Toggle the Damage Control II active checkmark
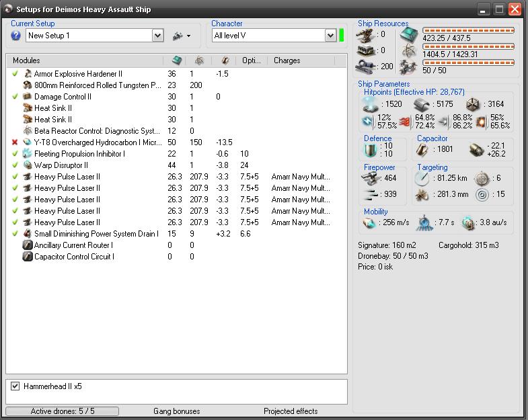This screenshot has width=528, height=420. tap(15, 96)
